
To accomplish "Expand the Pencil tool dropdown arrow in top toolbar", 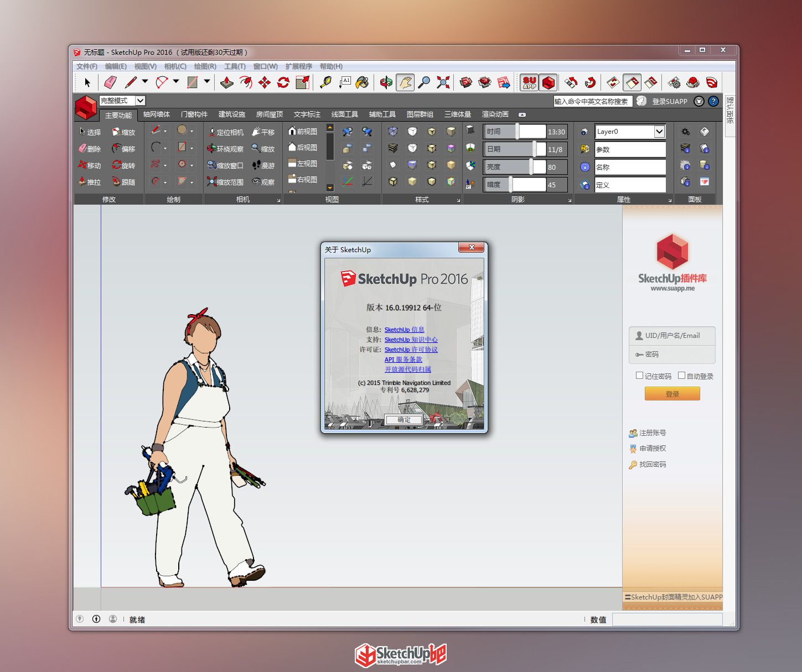I will 145,82.
